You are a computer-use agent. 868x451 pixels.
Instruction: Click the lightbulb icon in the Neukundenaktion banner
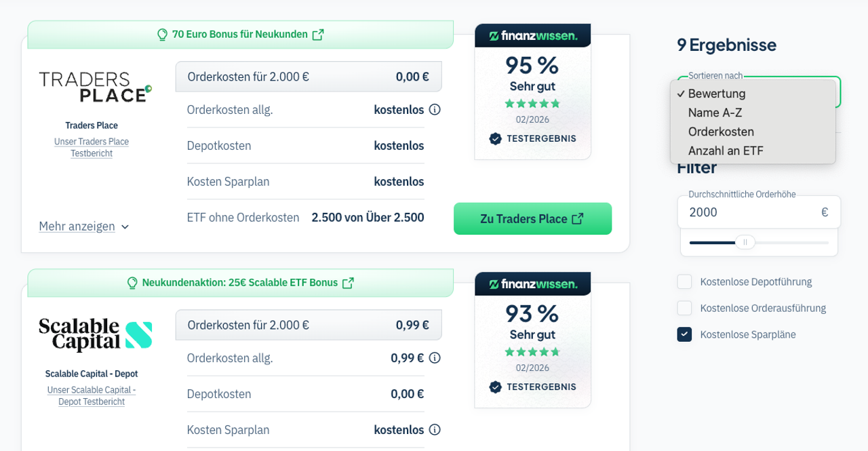pos(134,283)
